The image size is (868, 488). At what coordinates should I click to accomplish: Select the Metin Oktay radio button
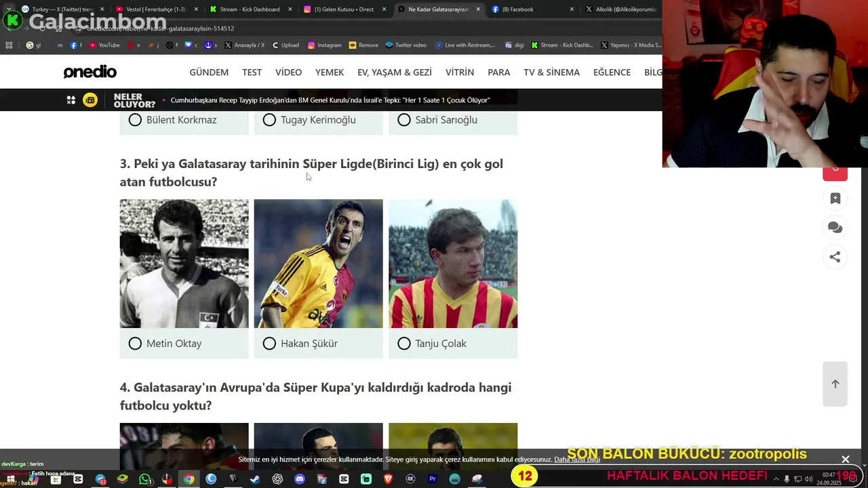coord(135,344)
